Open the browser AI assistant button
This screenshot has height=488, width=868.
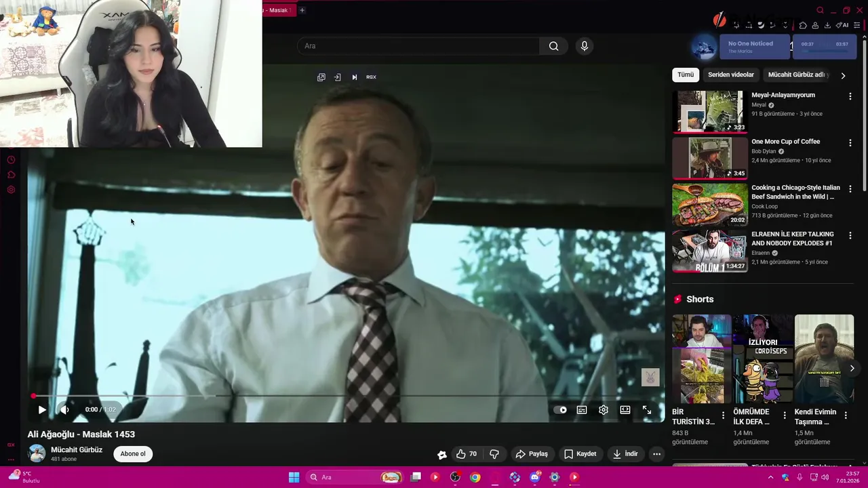pyautogui.click(x=843, y=25)
